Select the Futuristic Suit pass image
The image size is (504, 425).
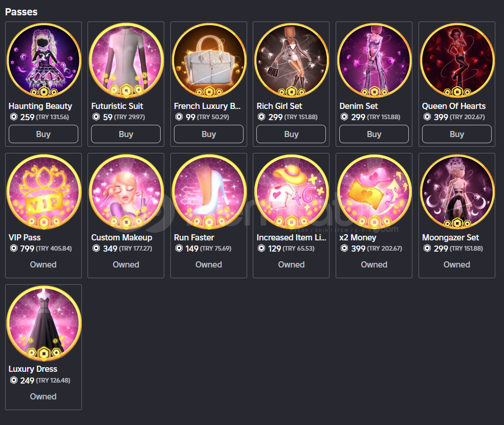point(126,60)
